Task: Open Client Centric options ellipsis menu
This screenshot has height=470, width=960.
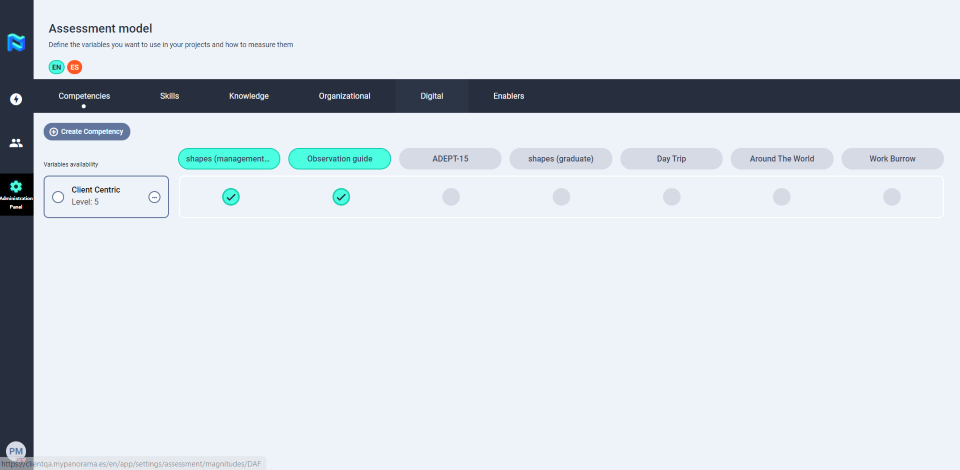Action: pos(154,197)
